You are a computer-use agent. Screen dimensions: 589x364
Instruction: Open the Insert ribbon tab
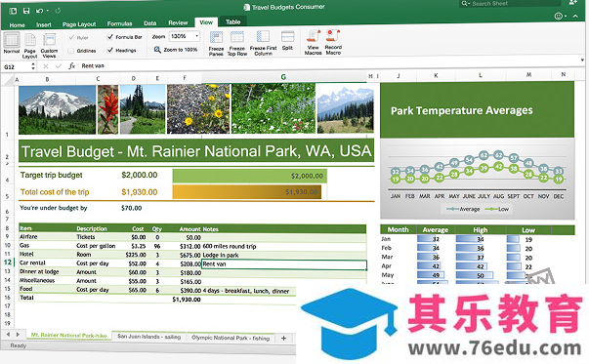coord(44,24)
